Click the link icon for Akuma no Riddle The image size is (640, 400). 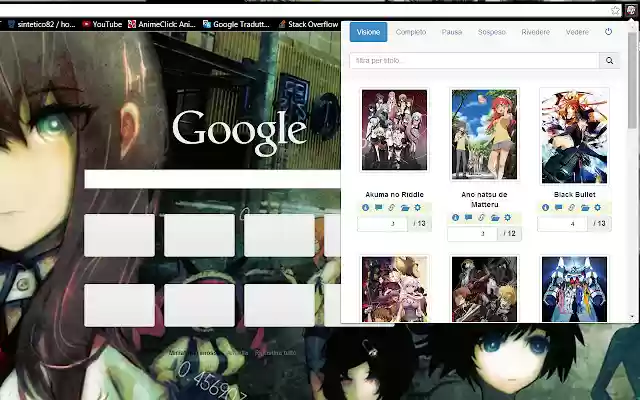391,208
